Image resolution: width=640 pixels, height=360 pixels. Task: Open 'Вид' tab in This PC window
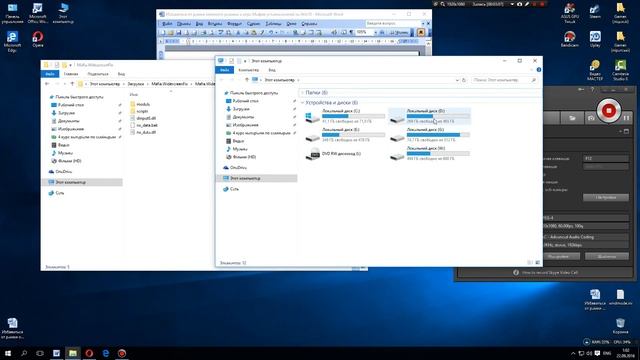pyautogui.click(x=271, y=70)
